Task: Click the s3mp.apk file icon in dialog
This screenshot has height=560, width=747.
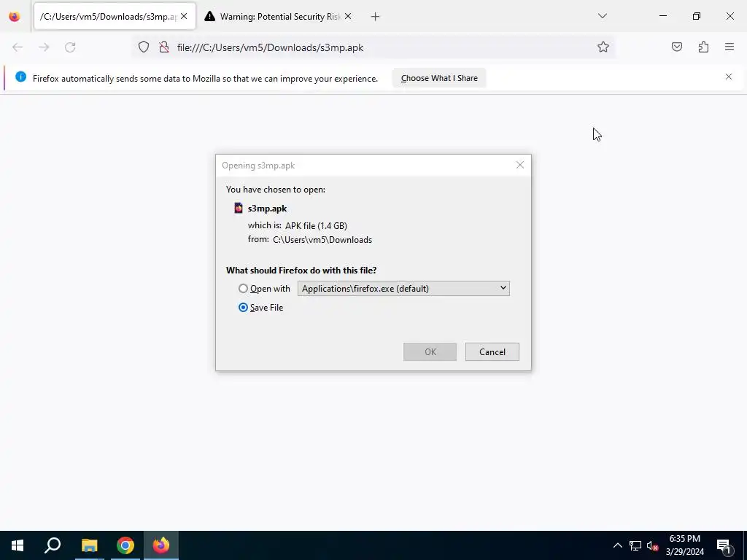Action: (239, 208)
